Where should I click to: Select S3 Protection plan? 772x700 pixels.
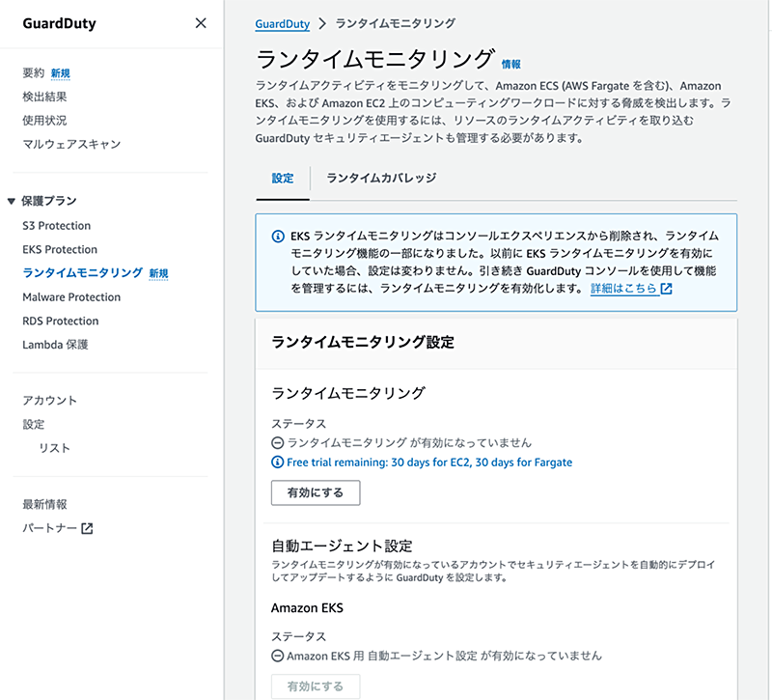click(57, 226)
